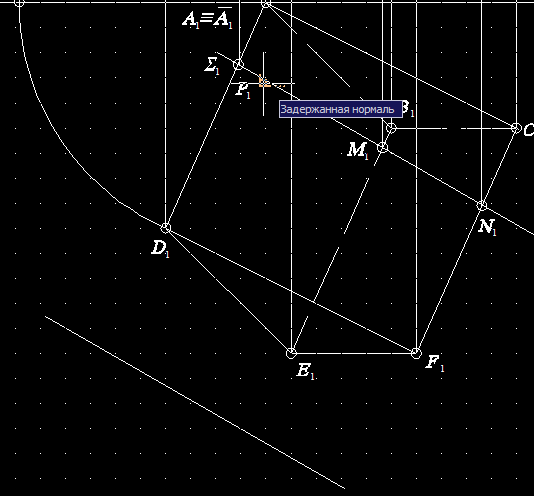This screenshot has width=534, height=496.
Task: Select the isolated diagonal line below D1
Action: 195,402
